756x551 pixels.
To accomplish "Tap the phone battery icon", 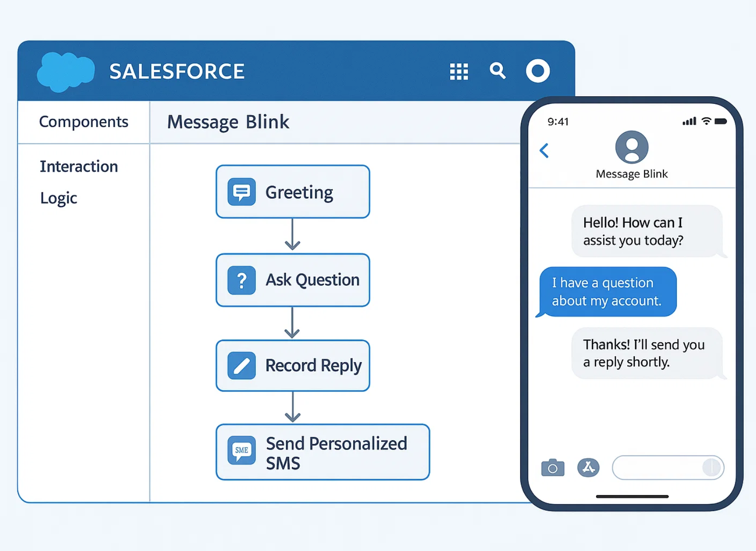I will pyautogui.click(x=721, y=122).
